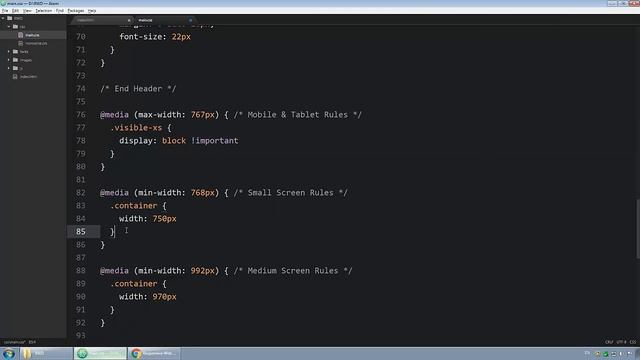Click the vertical scrollbar thumb in editor
This screenshot has width=640, height=360.
(x=638, y=229)
